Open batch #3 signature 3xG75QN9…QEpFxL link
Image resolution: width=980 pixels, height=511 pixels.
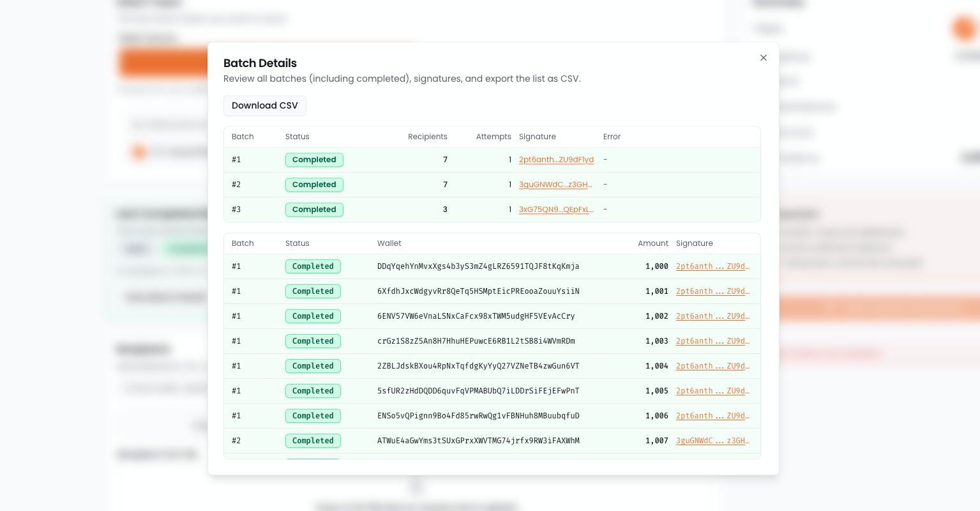[x=556, y=210]
